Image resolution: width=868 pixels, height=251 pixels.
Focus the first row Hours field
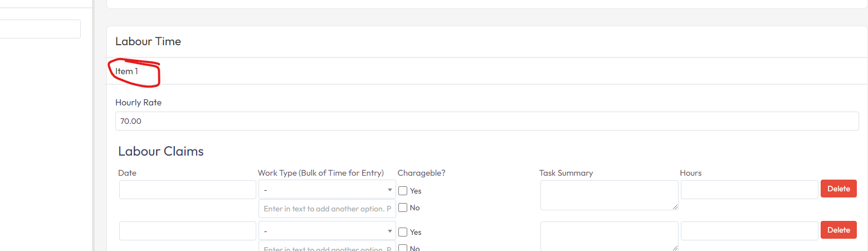click(749, 190)
